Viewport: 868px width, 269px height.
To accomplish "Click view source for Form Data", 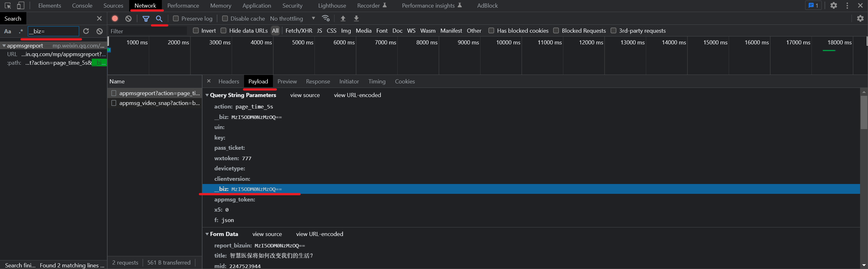I will 267,234.
